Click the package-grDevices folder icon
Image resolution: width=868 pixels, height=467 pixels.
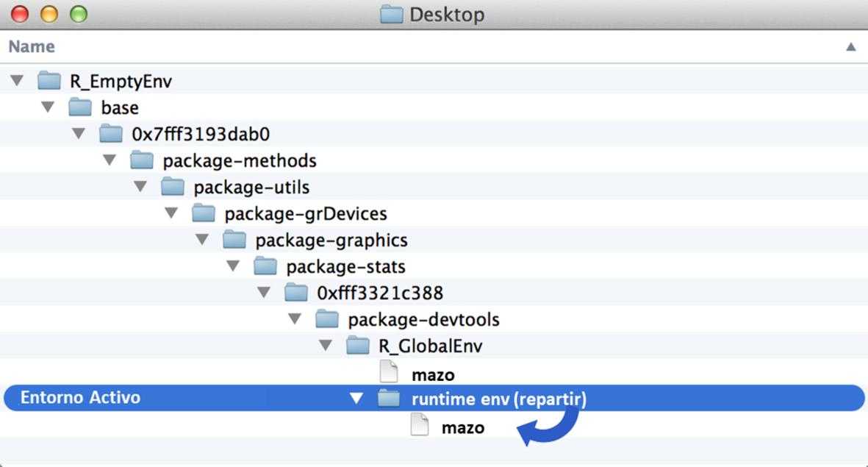point(204,214)
